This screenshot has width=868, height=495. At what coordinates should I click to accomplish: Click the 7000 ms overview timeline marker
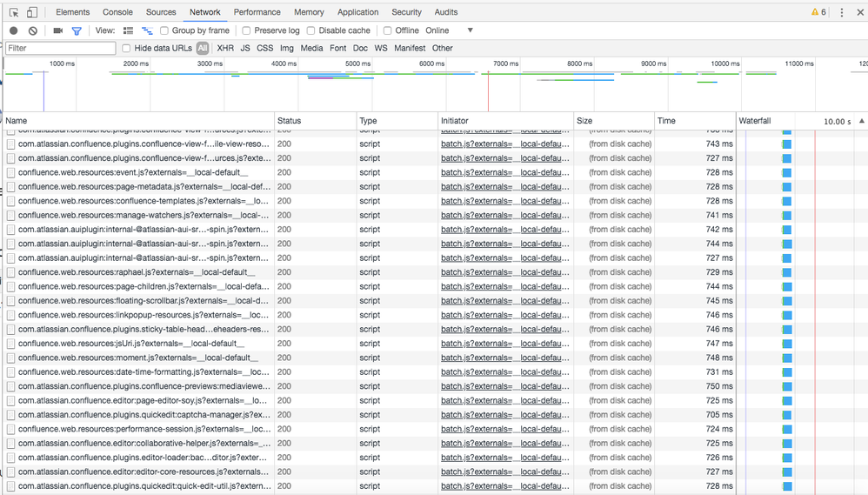505,64
